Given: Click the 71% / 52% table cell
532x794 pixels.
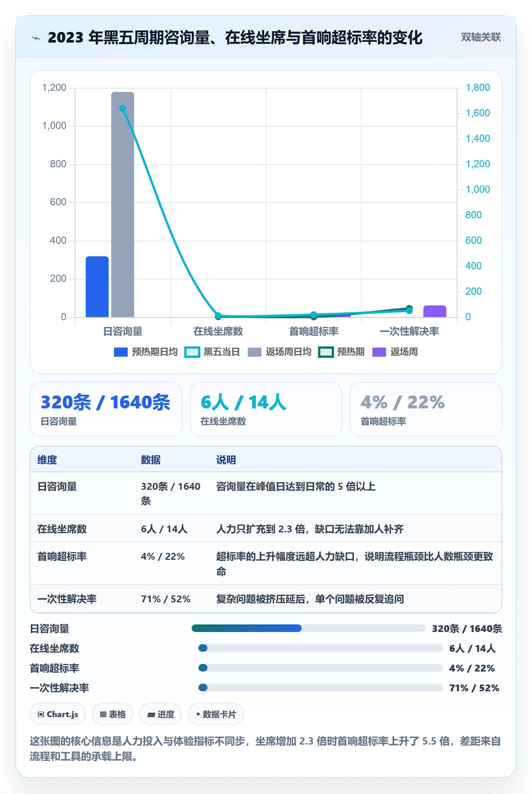Looking at the screenshot, I should 166,599.
